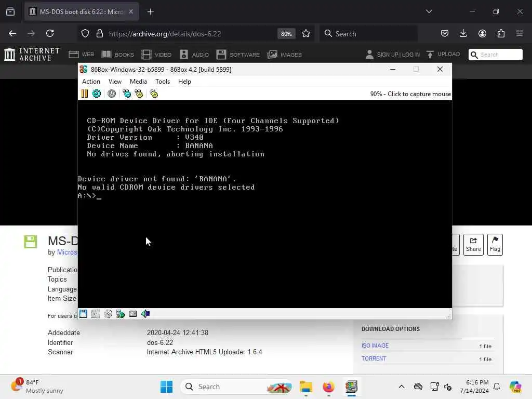Open the Tools menu in 86Box
532x399 pixels.
coord(163,82)
